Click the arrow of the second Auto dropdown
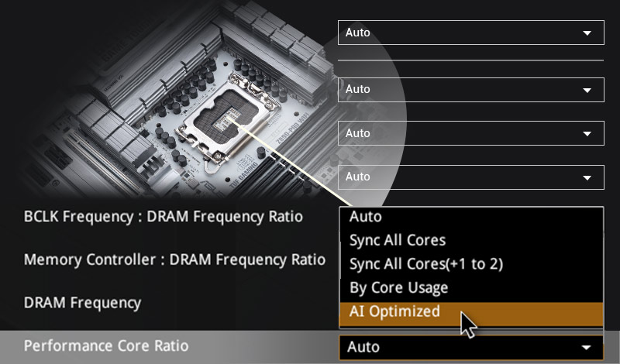620x364 pixels. (x=587, y=90)
